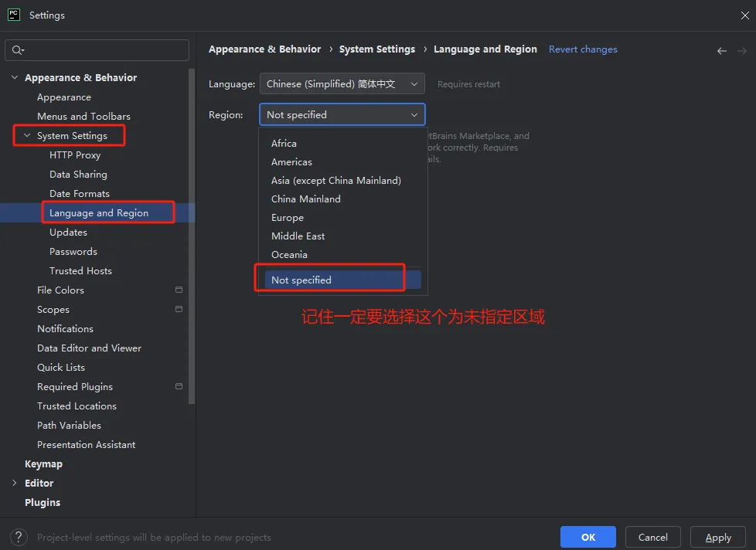Expand the Editor settings section

coord(15,484)
